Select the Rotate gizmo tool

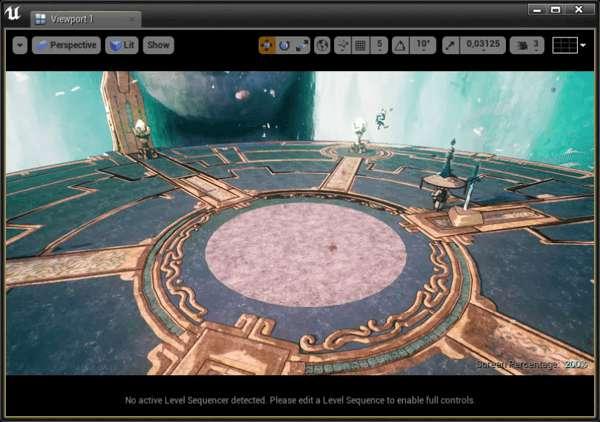(284, 46)
